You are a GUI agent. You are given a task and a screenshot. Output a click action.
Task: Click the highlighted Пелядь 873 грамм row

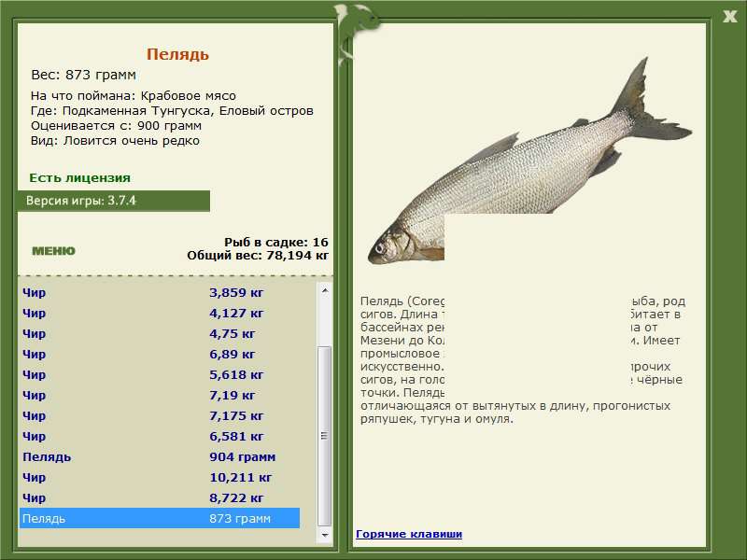tap(160, 518)
